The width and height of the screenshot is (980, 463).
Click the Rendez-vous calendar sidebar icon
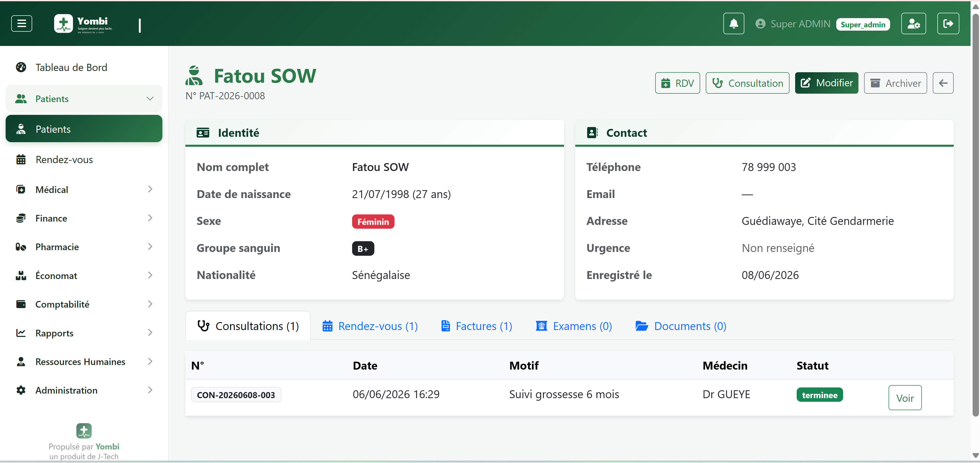(21, 159)
